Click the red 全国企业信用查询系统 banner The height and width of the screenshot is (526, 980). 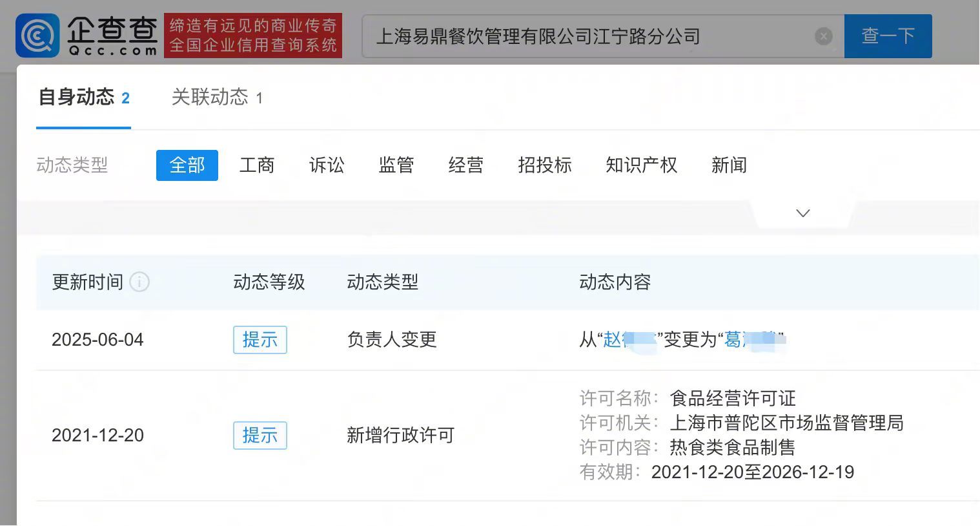point(253,36)
